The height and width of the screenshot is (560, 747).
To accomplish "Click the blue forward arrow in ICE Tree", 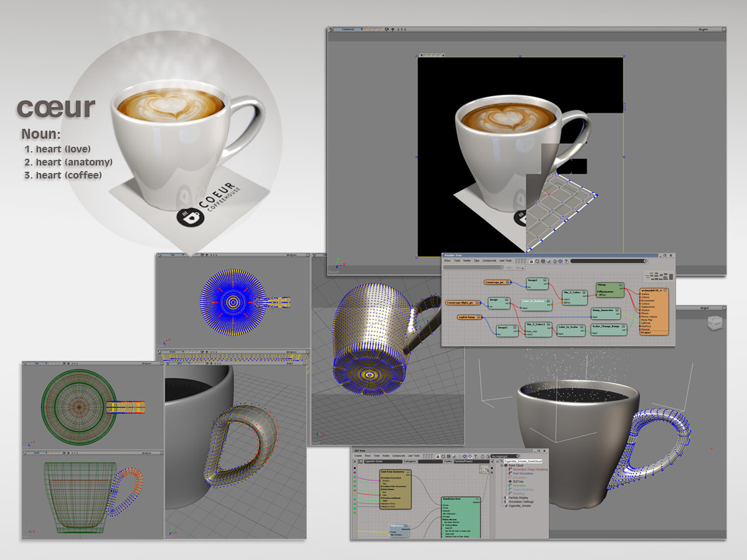I will (x=470, y=456).
